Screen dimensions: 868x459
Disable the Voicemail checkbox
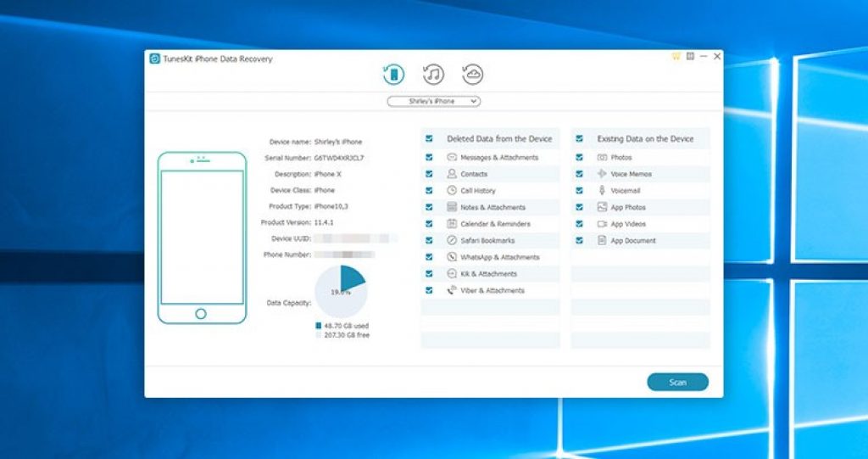579,191
